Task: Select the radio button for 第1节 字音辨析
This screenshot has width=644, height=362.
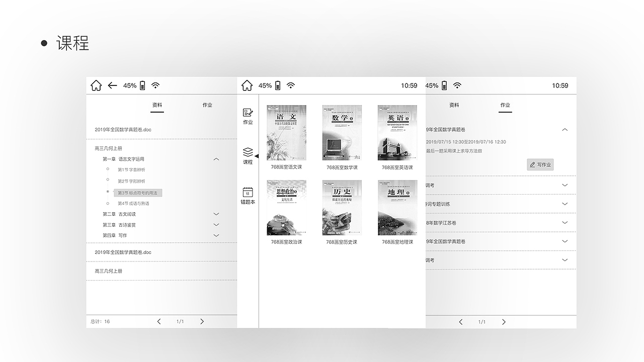Action: [x=107, y=169]
